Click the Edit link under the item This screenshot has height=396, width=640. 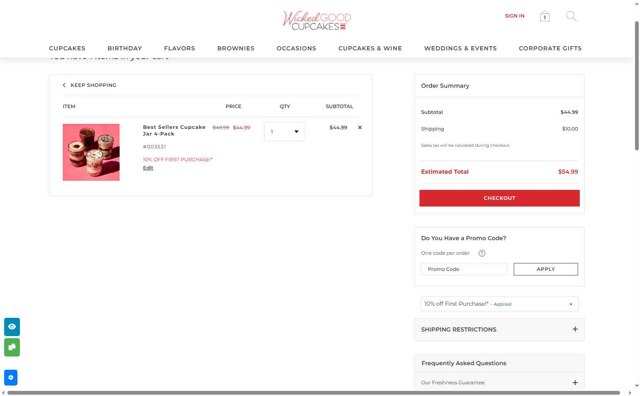pos(148,168)
